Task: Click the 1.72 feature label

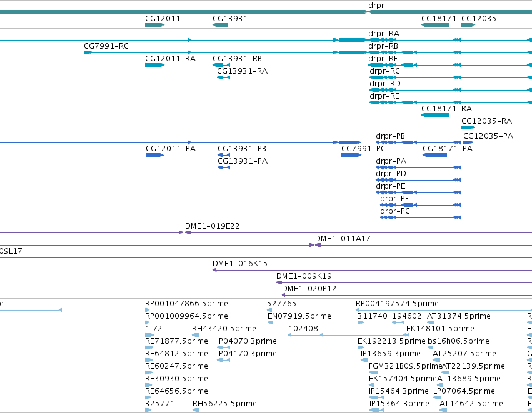Action: [x=153, y=329]
